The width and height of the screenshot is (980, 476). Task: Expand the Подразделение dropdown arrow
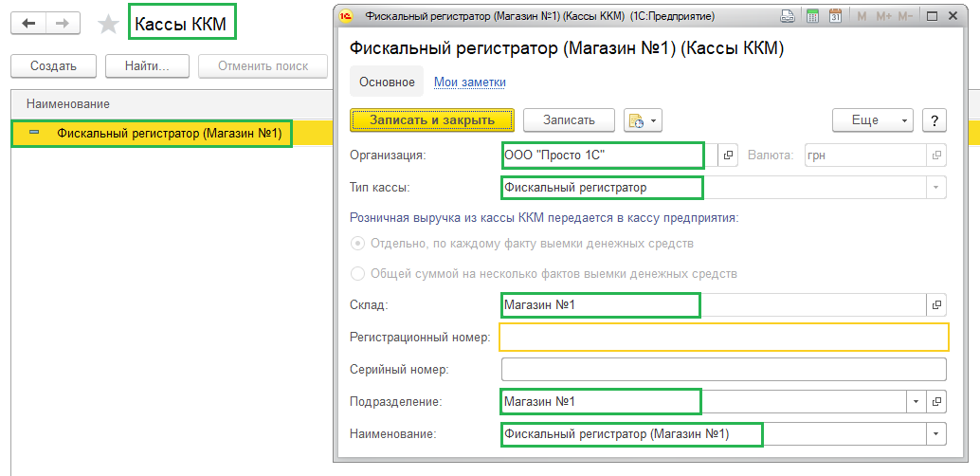[x=916, y=402]
